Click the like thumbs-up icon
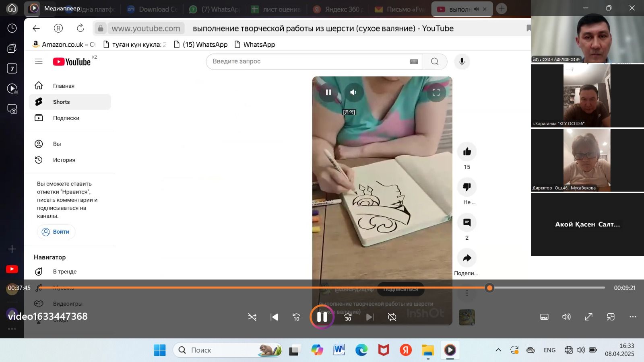Image resolution: width=644 pixels, height=362 pixels. tap(467, 152)
